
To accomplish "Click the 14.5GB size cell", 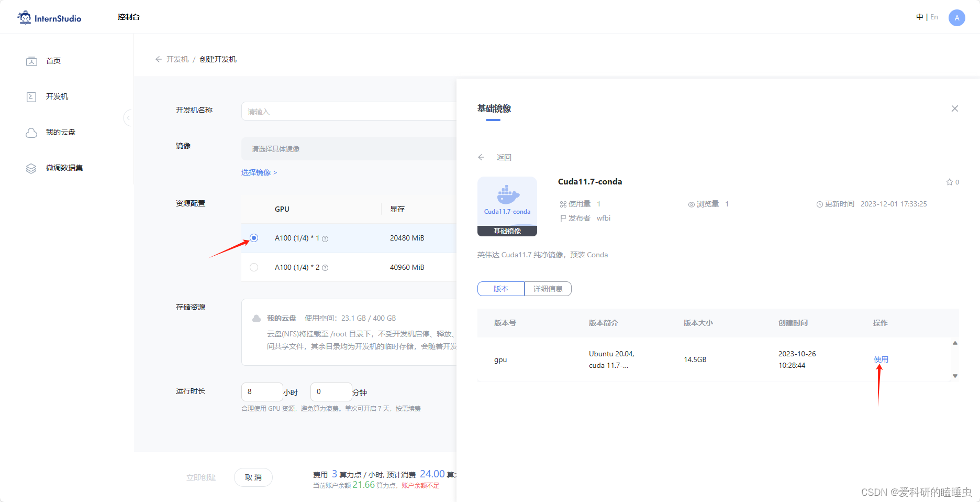I will click(695, 359).
